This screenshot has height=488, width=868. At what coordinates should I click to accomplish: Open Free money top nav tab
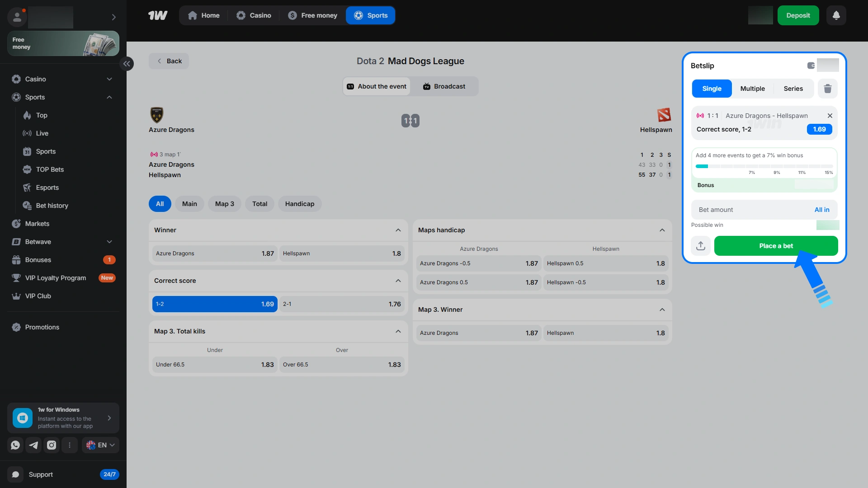tap(313, 15)
